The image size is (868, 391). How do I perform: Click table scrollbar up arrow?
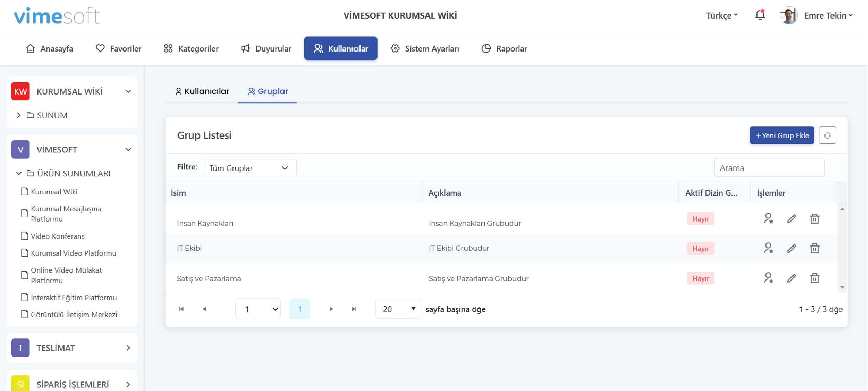tap(842, 209)
